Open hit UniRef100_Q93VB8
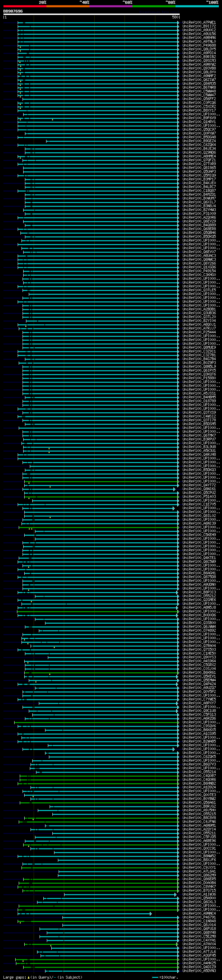222x980 pixels. point(199,68)
